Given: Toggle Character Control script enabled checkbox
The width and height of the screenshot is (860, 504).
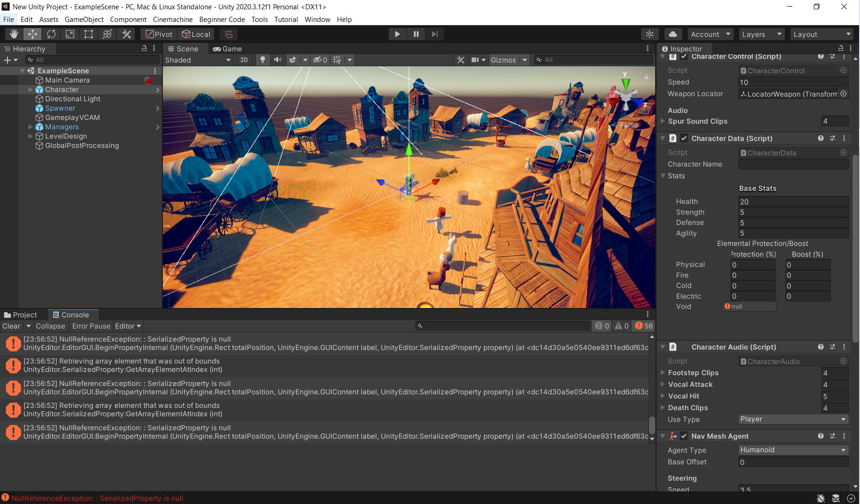Looking at the screenshot, I should click(684, 56).
